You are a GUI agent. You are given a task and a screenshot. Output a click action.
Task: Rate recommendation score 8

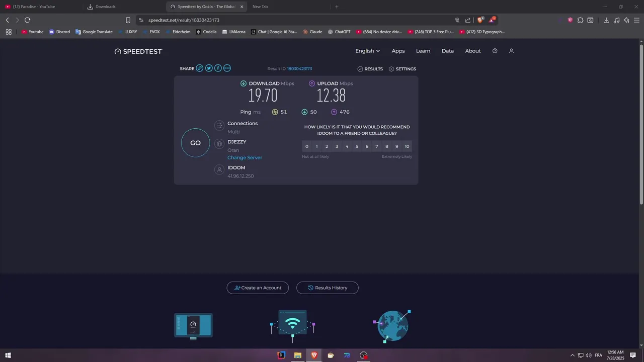click(x=386, y=146)
